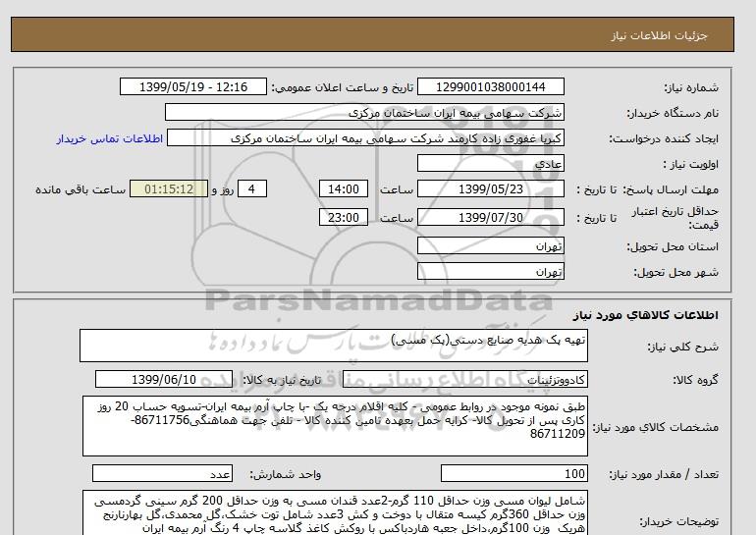
Task: Click the label تاریخ نیاز به کالا
Action: pos(281,380)
